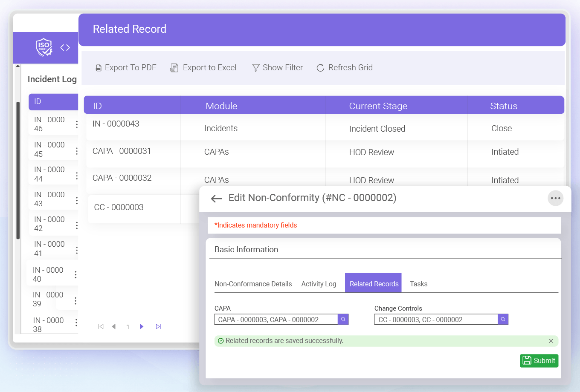Image resolution: width=580 pixels, height=392 pixels.
Task: Select IN - 0000 40 in Incident Log
Action: pyautogui.click(x=48, y=274)
